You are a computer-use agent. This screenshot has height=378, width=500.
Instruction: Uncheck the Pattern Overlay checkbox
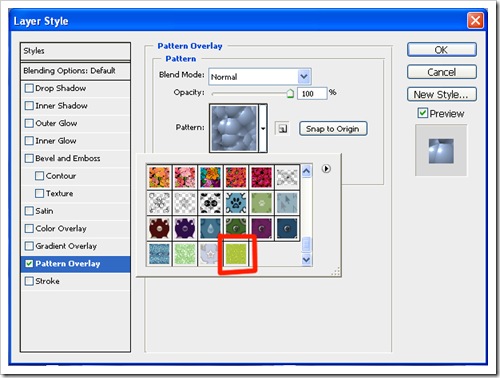tap(29, 264)
